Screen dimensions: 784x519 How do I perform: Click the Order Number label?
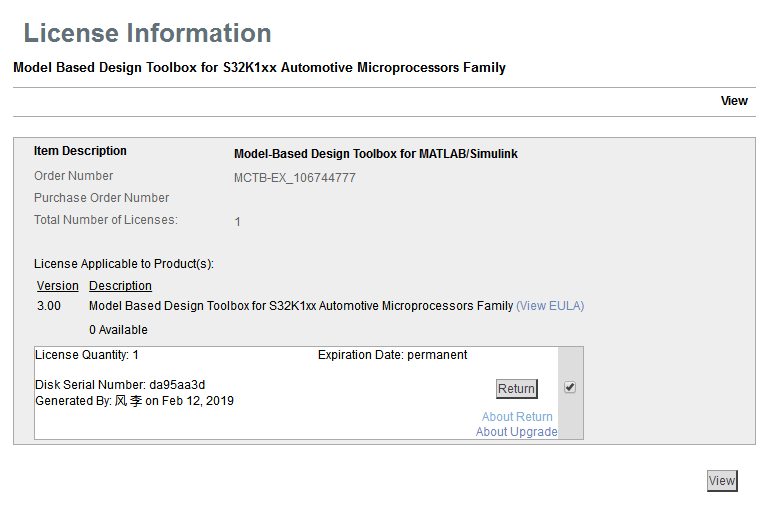tap(74, 176)
